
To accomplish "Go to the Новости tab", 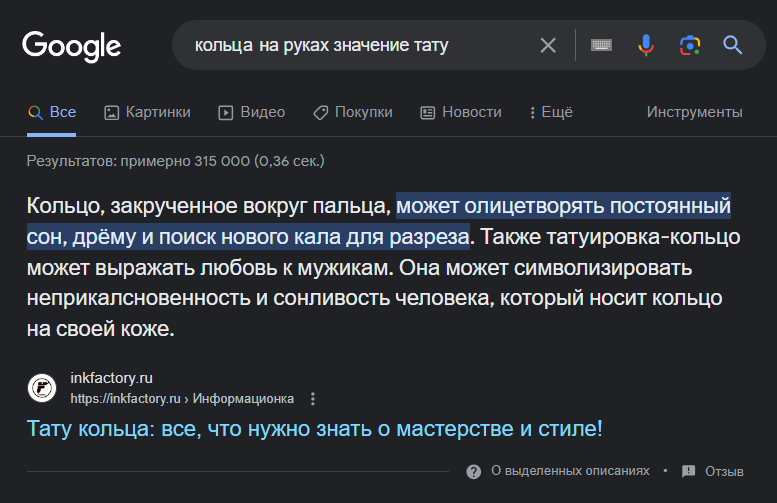I will (x=461, y=112).
